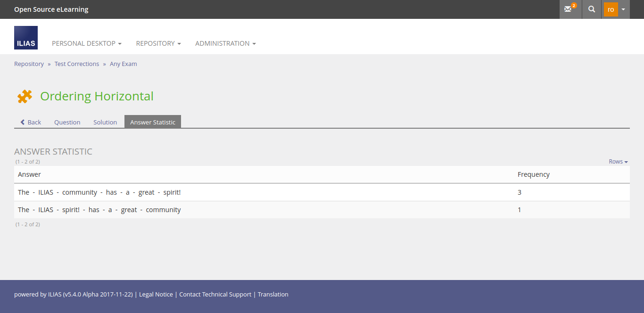This screenshot has width=644, height=313.
Task: Click frequency value 1
Action: (520, 210)
